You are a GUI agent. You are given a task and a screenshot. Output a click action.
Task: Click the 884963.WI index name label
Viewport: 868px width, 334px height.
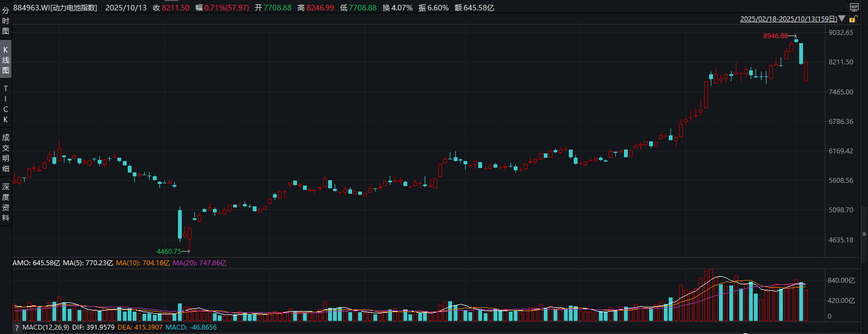click(55, 8)
